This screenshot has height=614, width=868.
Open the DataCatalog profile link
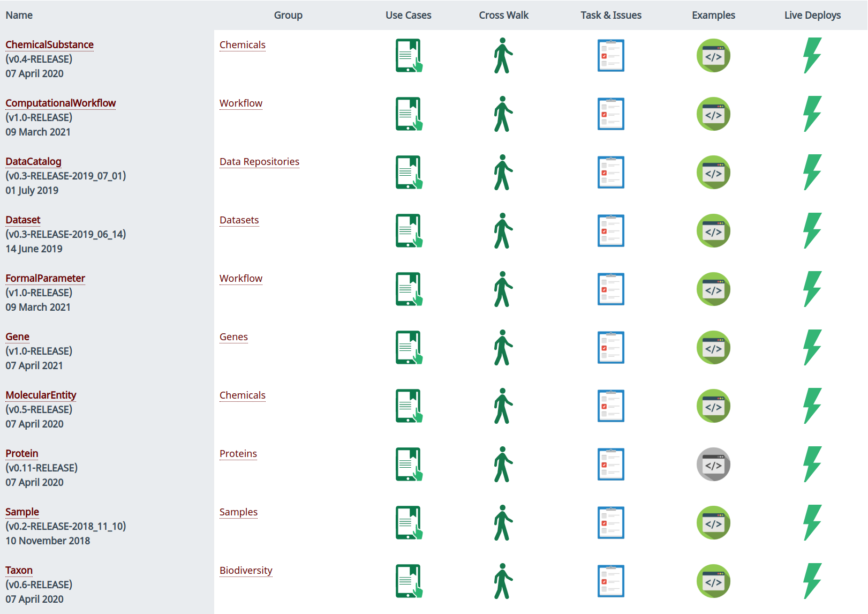coord(33,161)
